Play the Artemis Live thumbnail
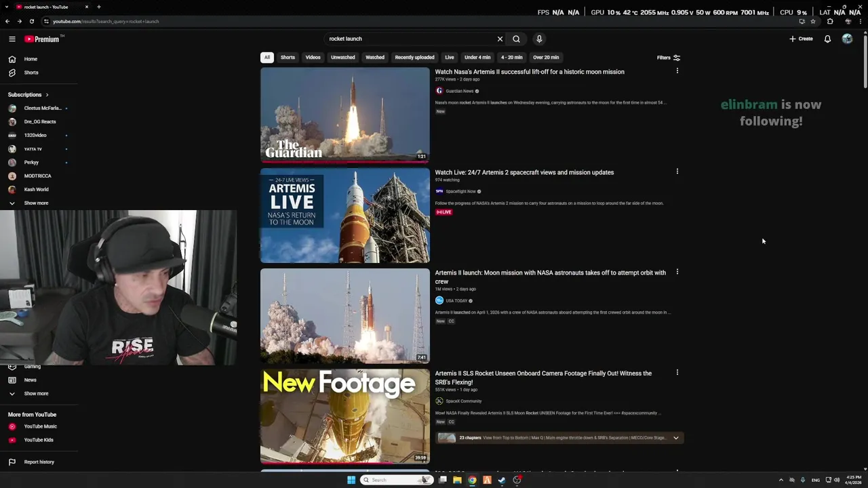 pos(344,215)
